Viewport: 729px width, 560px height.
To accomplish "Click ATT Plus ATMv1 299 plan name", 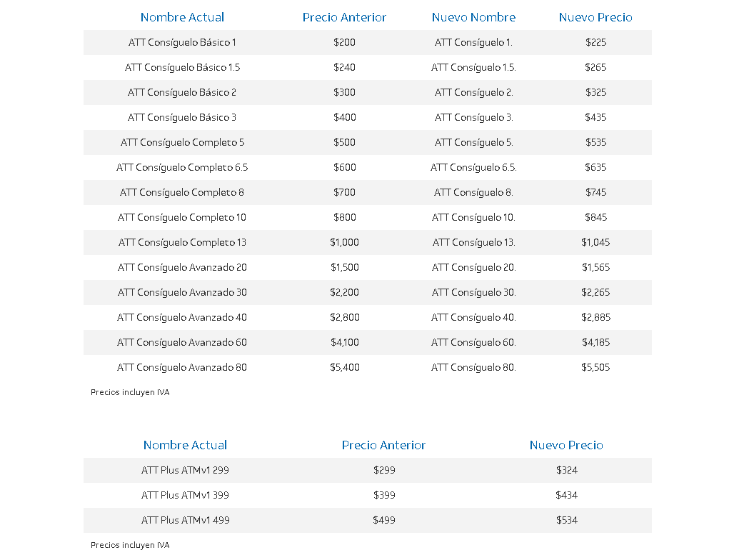I will (x=185, y=470).
